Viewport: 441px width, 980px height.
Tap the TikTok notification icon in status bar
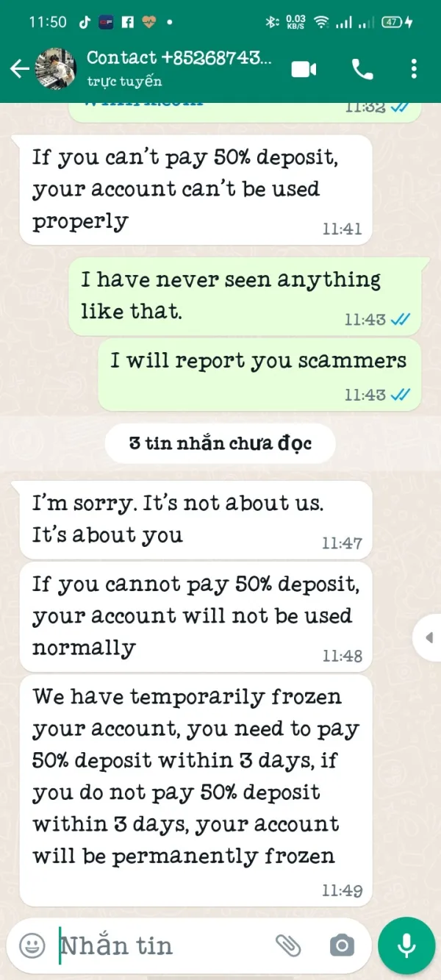[85, 22]
